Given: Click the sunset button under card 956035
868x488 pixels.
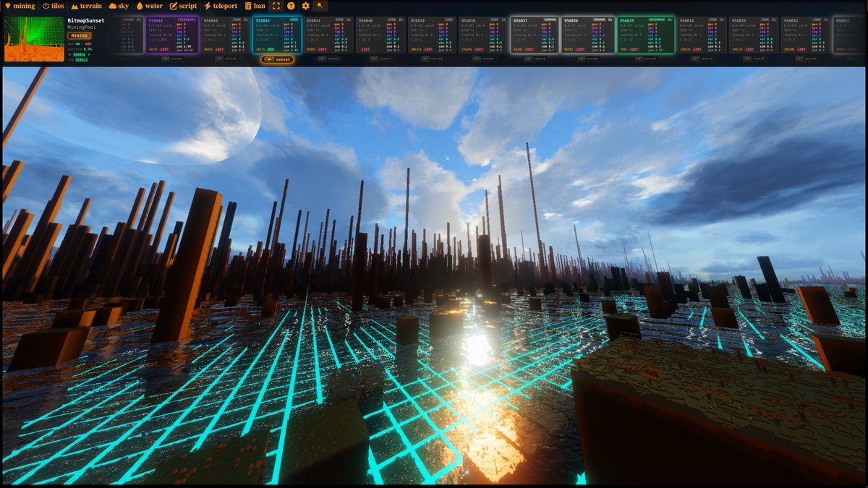Looking at the screenshot, I should click(646, 59).
